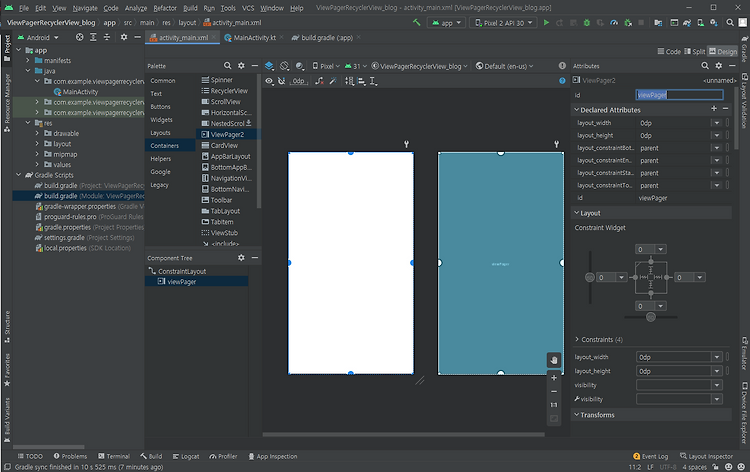Open the Android project view dropdown
The height and width of the screenshot is (472, 750).
38,37
